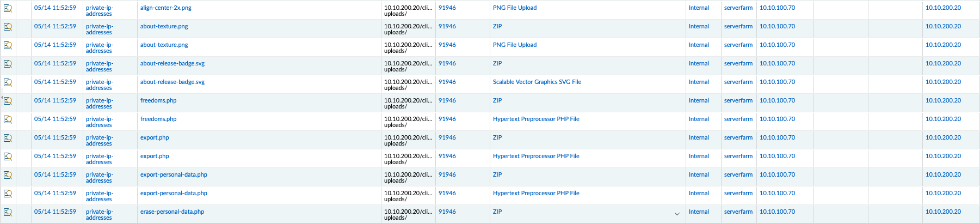Click detail icon for export-personal-data.php PHP File row
Viewport: 980px width, 223px height.
click(8, 194)
